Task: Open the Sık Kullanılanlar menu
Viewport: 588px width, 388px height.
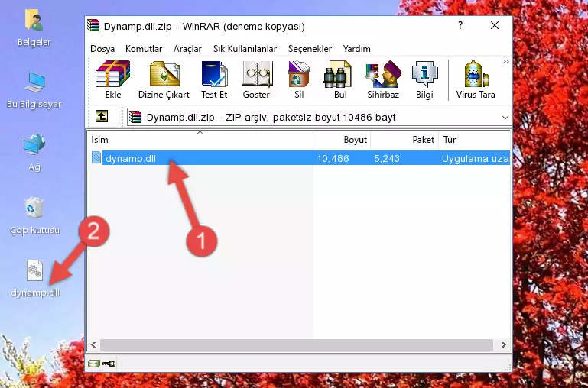Action: pos(245,49)
